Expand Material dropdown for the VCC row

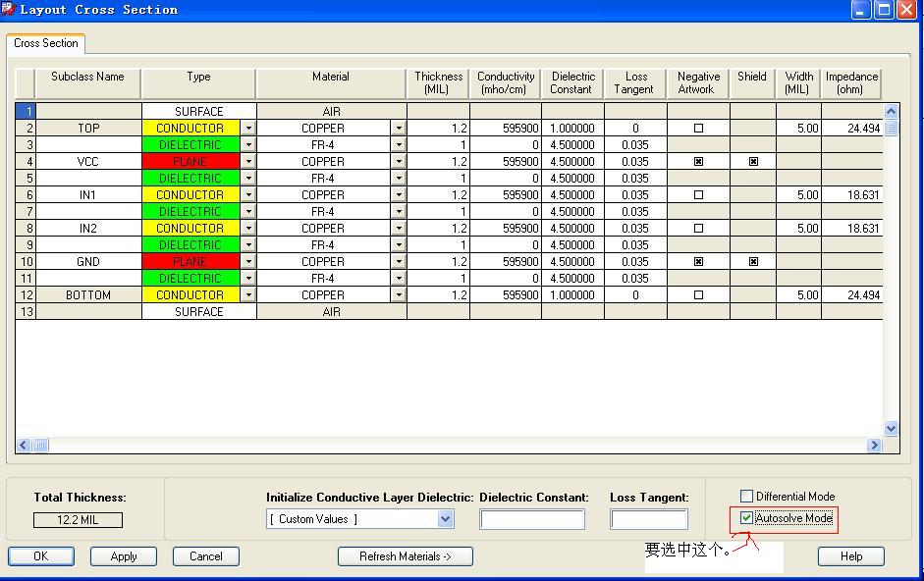(399, 162)
